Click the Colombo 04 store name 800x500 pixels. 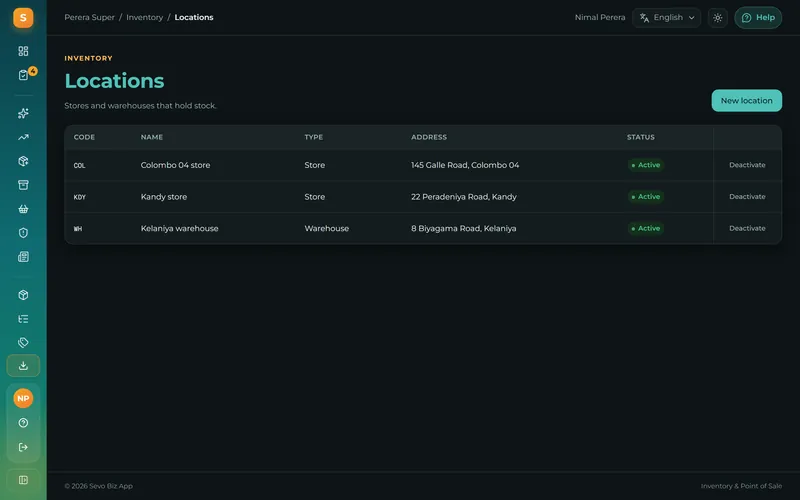pos(175,165)
